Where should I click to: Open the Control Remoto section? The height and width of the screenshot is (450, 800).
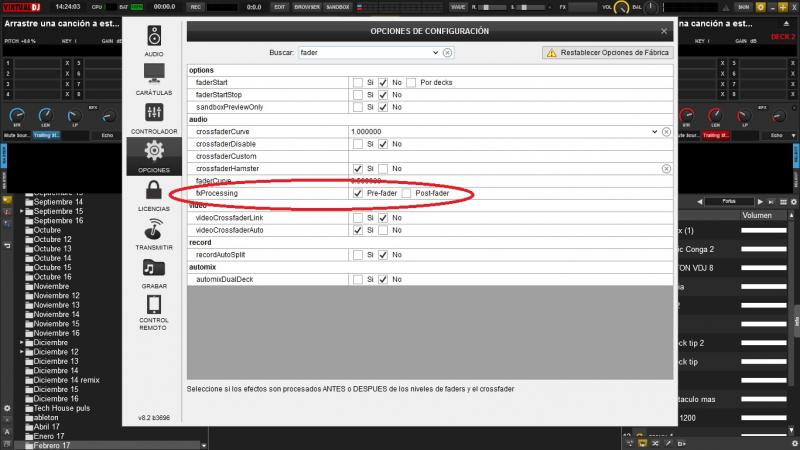click(x=154, y=313)
